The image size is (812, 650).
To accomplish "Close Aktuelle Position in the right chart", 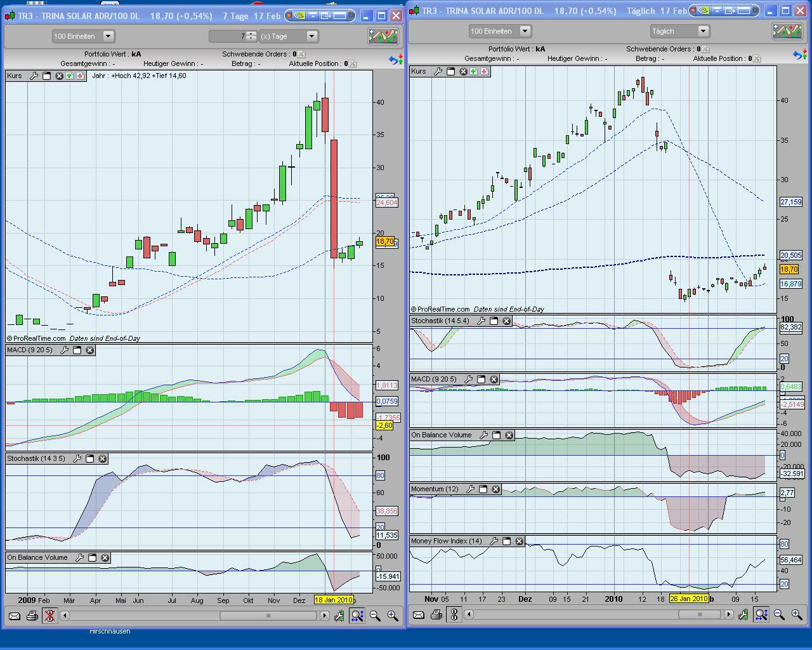I will (x=756, y=58).
